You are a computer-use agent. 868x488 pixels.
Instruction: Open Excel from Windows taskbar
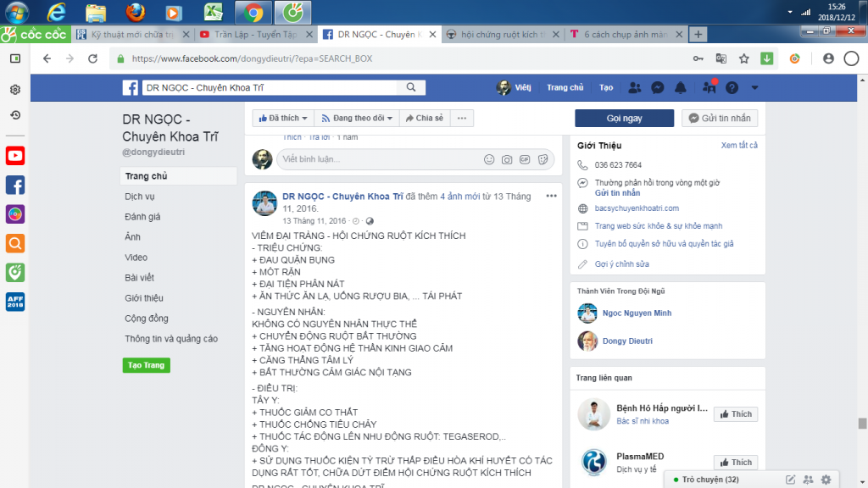pos(213,12)
